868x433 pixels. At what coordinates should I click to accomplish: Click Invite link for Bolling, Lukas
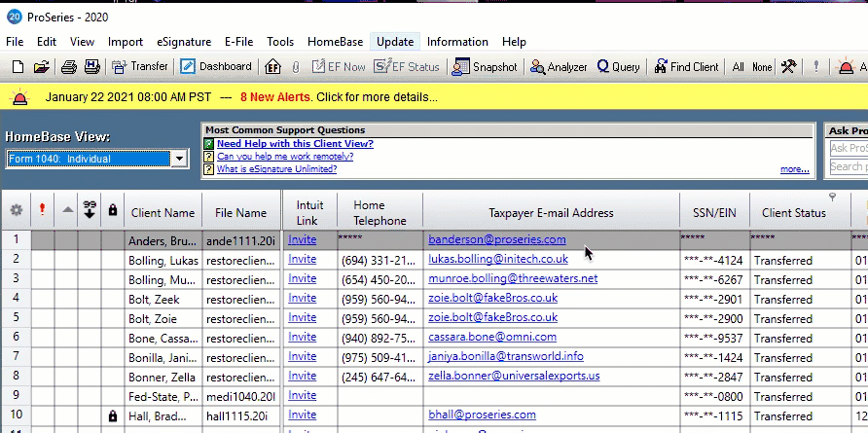(x=303, y=260)
